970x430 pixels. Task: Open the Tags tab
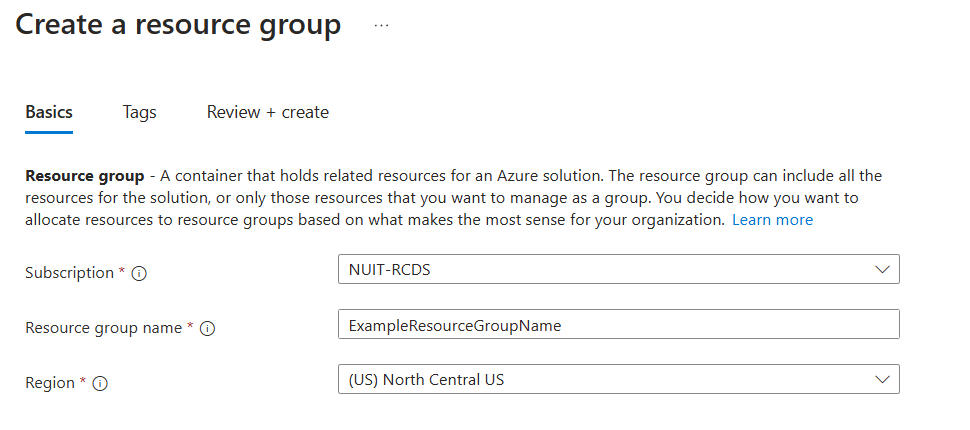click(139, 112)
